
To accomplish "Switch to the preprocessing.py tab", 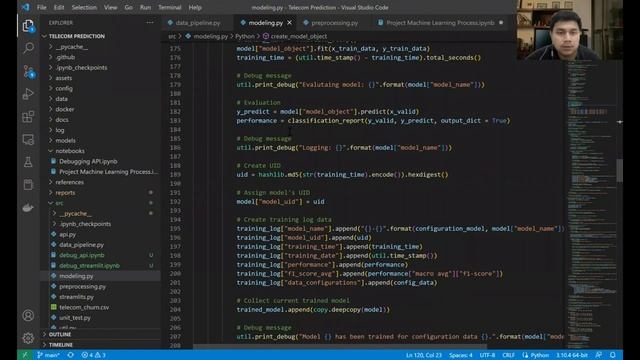I will coord(334,23).
